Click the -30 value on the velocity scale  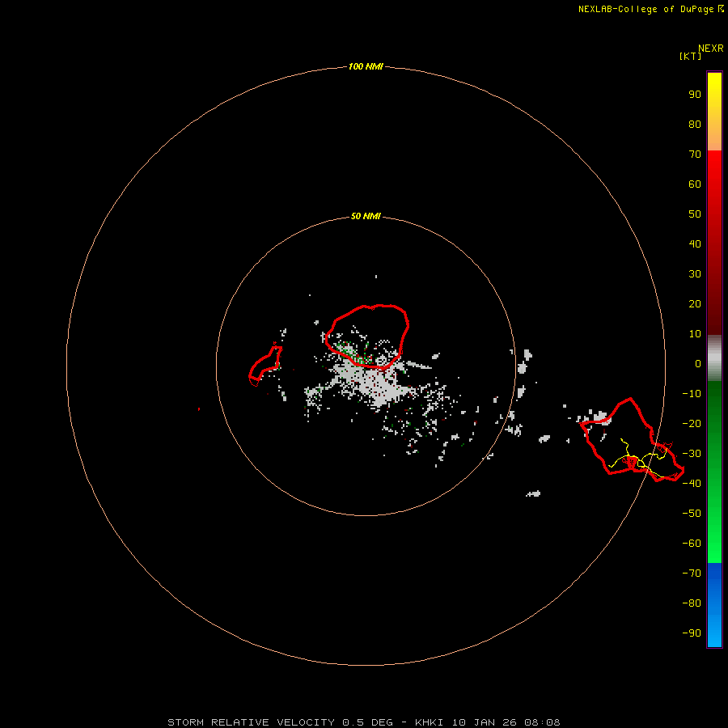[x=692, y=454]
